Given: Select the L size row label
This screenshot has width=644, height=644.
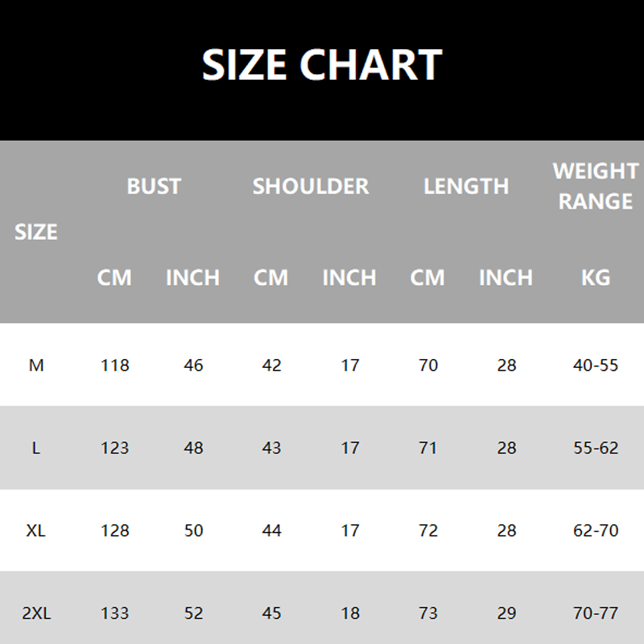Looking at the screenshot, I should coord(36,448).
